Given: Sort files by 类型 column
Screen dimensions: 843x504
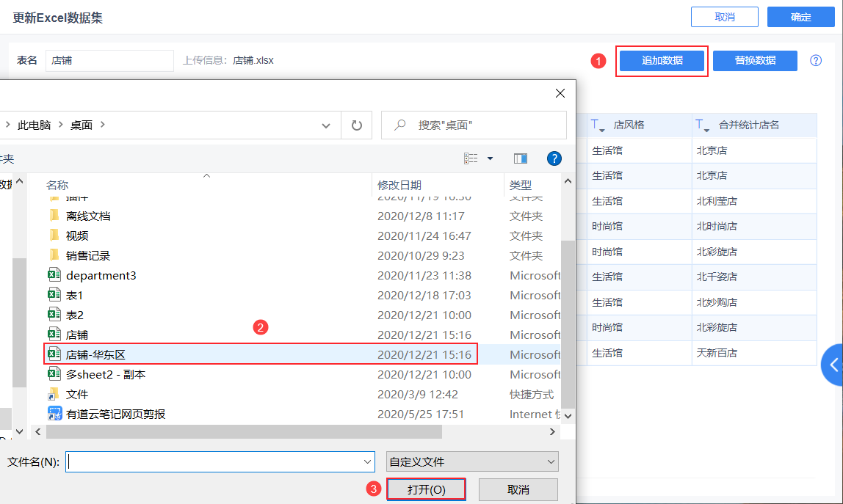Looking at the screenshot, I should [x=521, y=186].
